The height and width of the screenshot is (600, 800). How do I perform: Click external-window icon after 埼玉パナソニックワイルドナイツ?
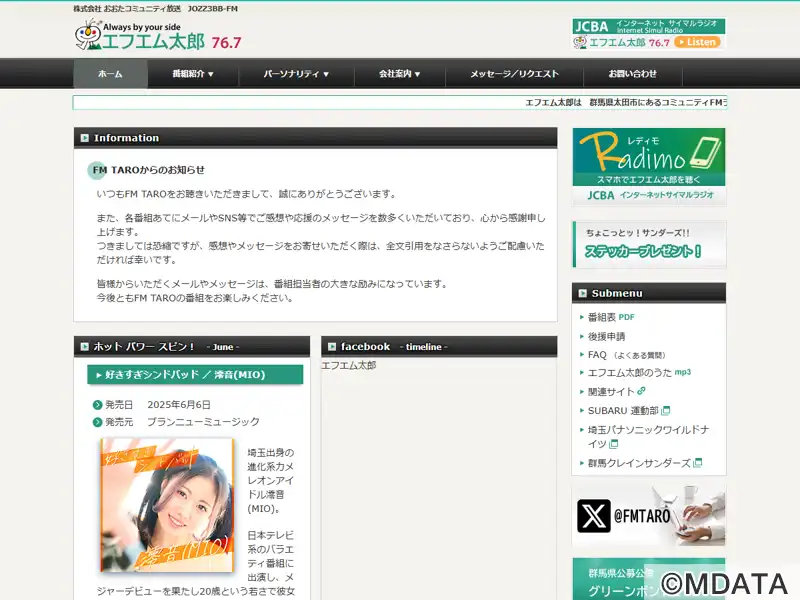pyautogui.click(x=613, y=444)
